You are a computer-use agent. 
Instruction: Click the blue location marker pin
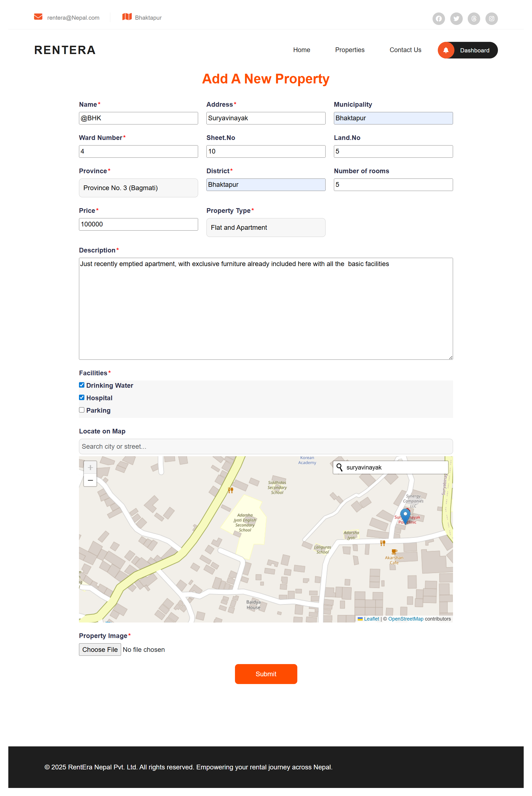[x=405, y=516]
